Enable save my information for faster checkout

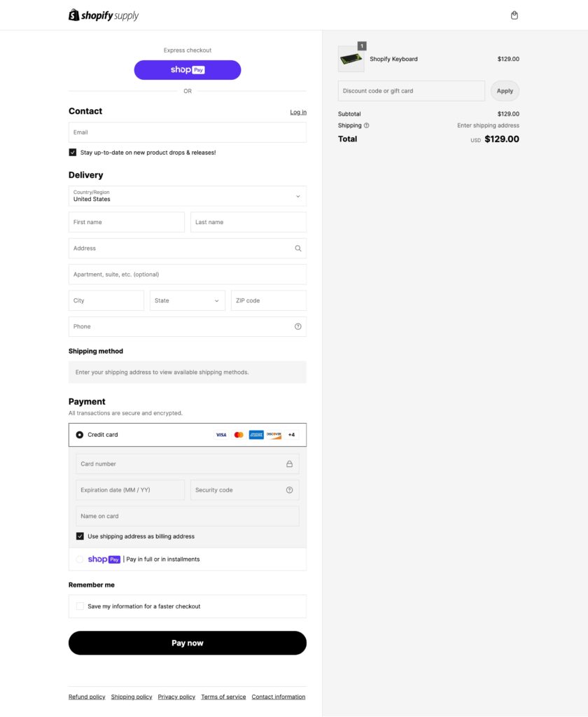coord(80,606)
